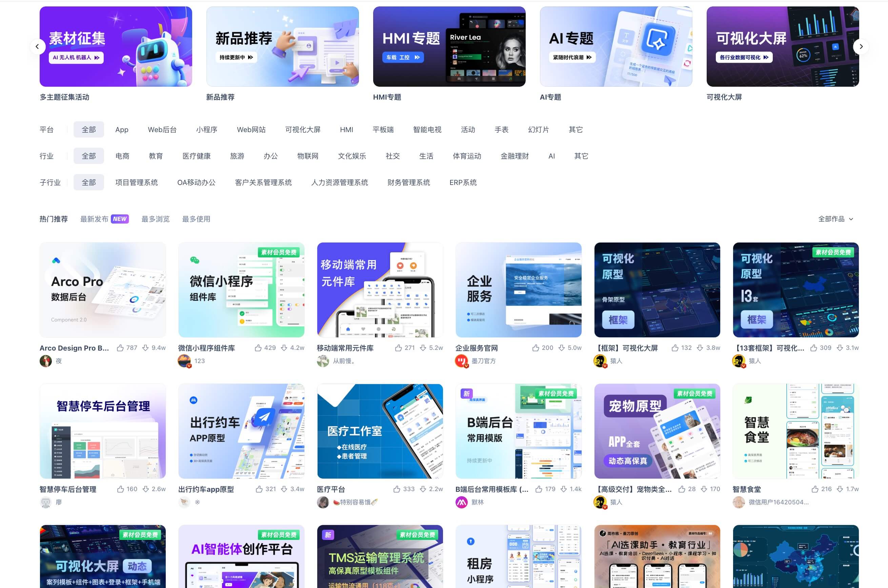Click avatar of author 123
This screenshot has width=888, height=588.
184,361
